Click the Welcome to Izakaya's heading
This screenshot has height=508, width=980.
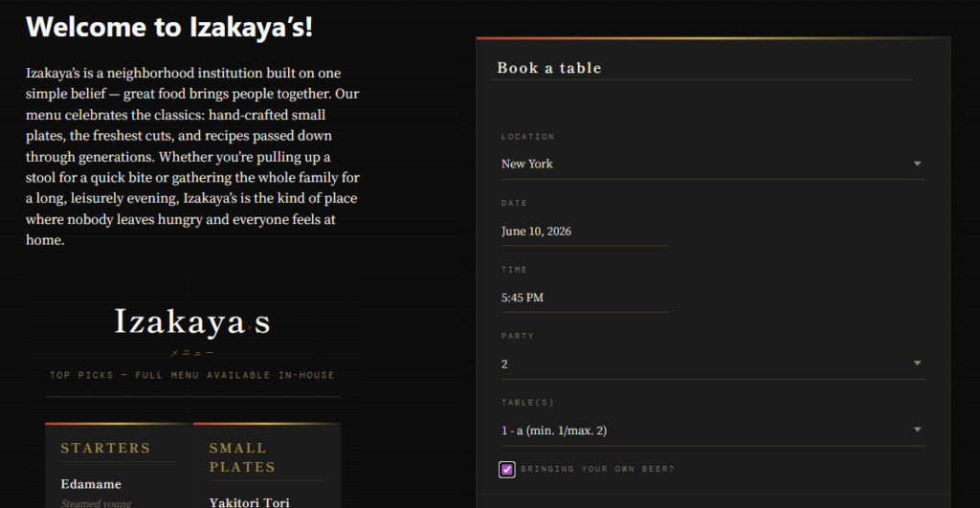169,27
